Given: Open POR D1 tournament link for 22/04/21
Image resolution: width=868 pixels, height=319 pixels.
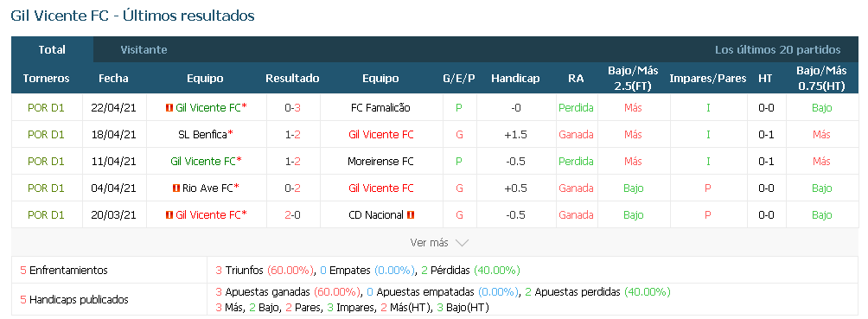Looking at the screenshot, I should (x=46, y=108).
